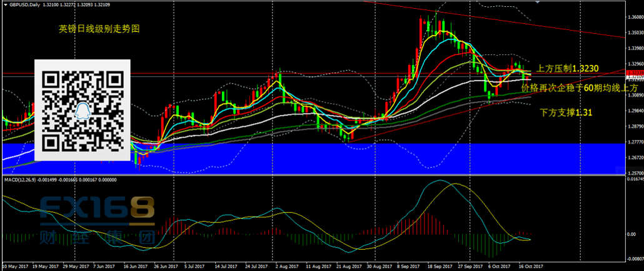644x271 pixels.
Task: Click the 10 May 2017 date label
Action: [x=15, y=265]
